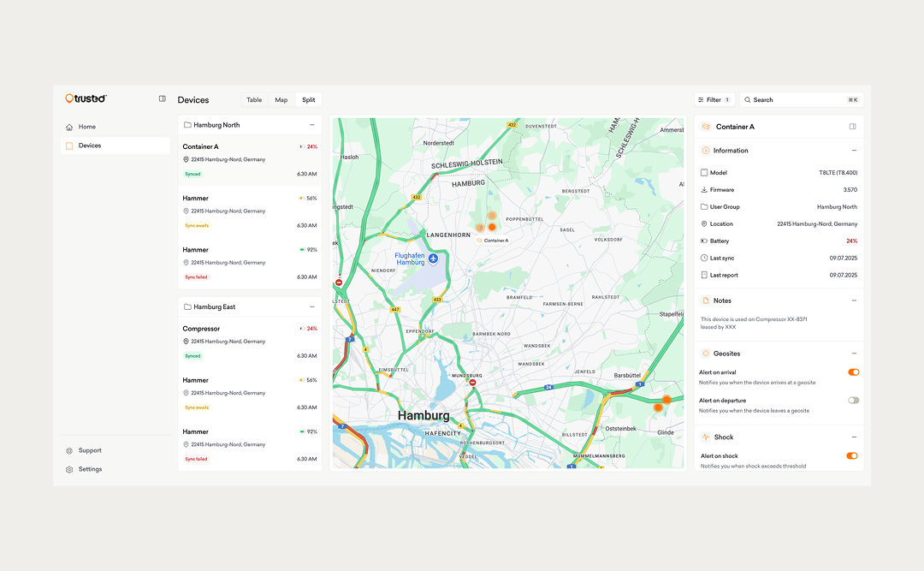924x571 pixels.
Task: Collapse the Notes section
Action: (x=854, y=300)
